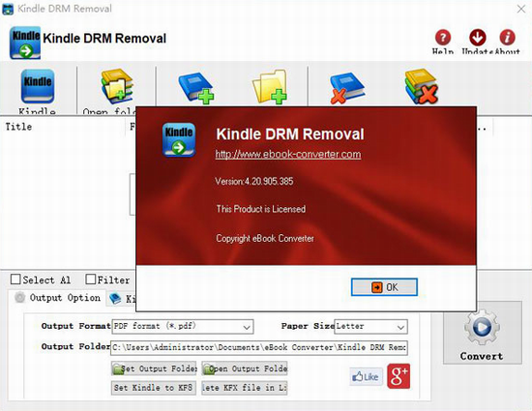Add folder using yellow folder plus icon
Image resolution: width=532 pixels, height=411 pixels.
pyautogui.click(x=270, y=87)
